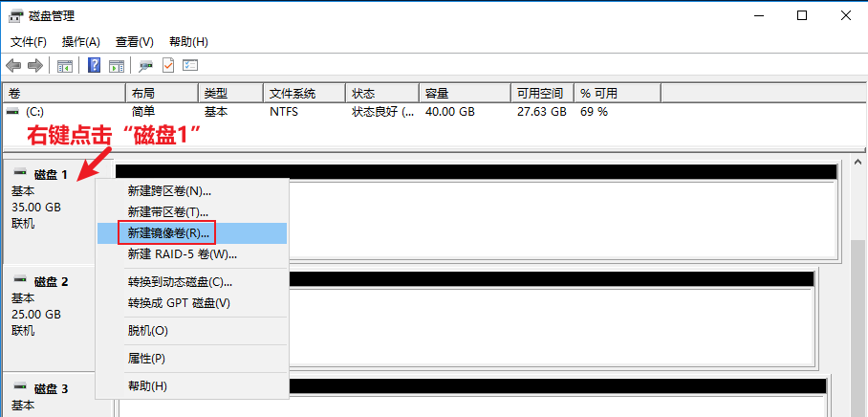This screenshot has width=868, height=417.
Task: Open the 文件(F) menu
Action: point(29,42)
